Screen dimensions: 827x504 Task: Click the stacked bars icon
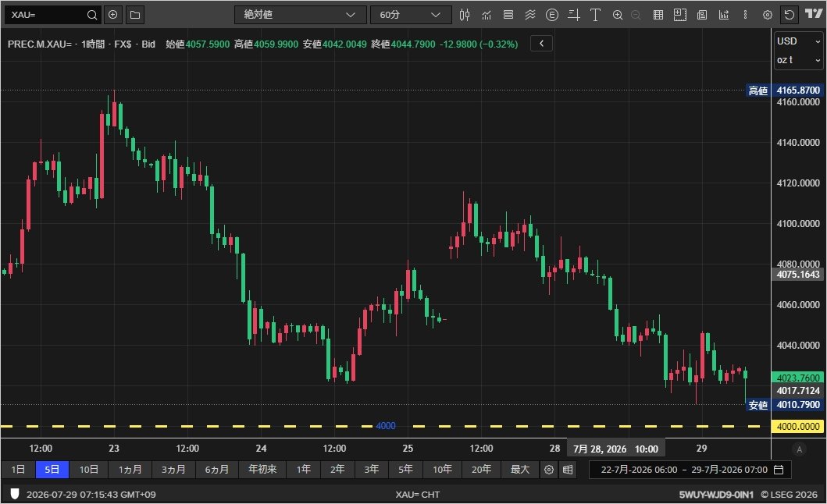508,15
